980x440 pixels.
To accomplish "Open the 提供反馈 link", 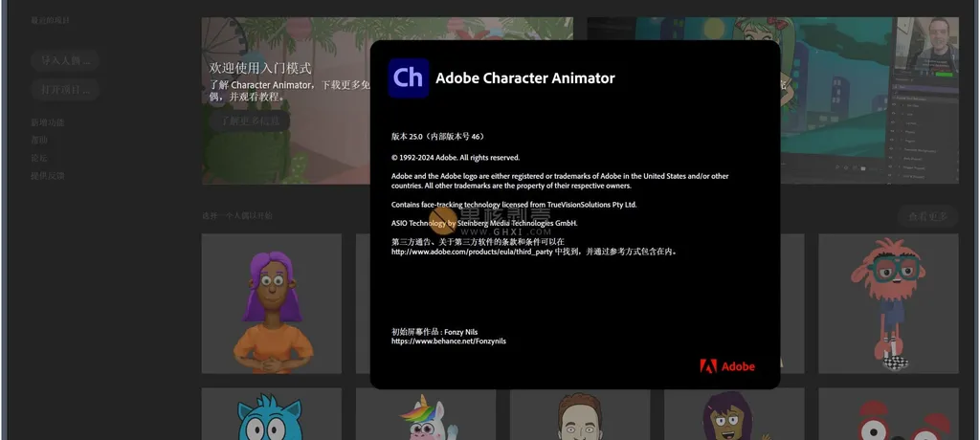I will [x=48, y=176].
